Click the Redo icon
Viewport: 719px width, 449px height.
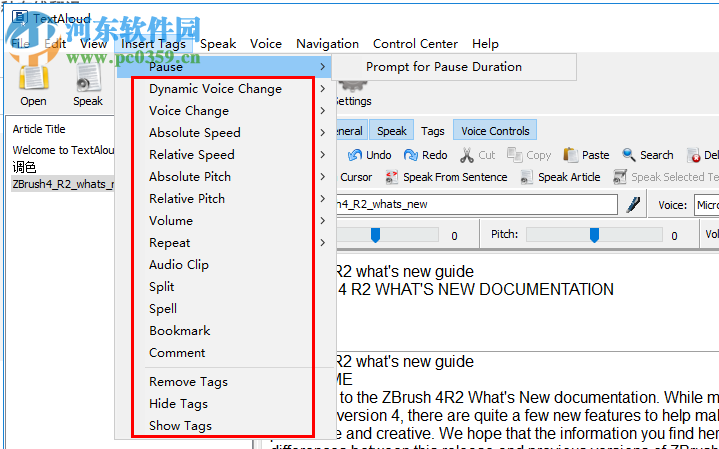410,155
